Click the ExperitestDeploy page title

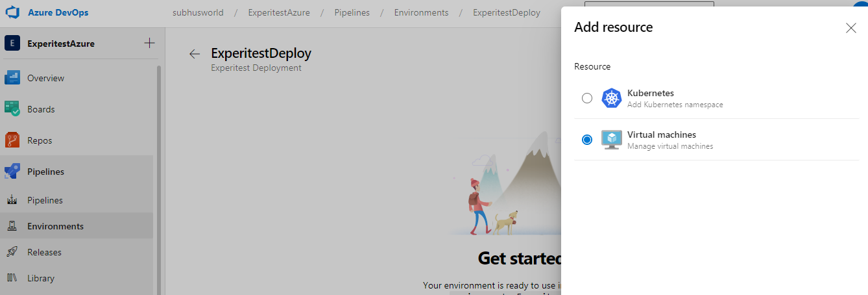coord(261,53)
